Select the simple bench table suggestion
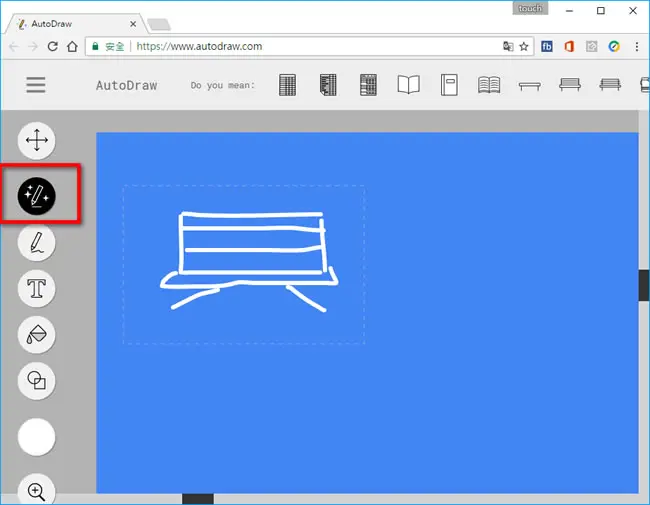 pos(530,86)
